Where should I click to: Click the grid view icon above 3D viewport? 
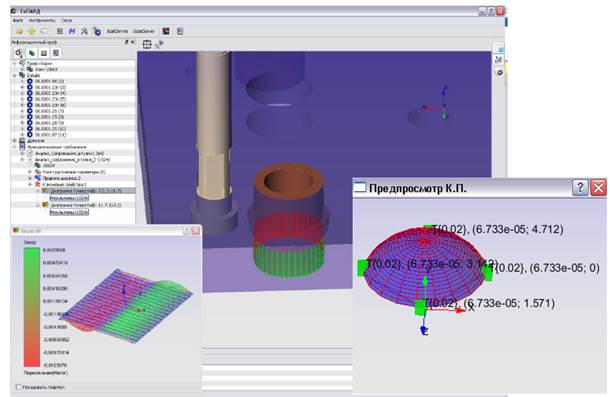pyautogui.click(x=147, y=44)
